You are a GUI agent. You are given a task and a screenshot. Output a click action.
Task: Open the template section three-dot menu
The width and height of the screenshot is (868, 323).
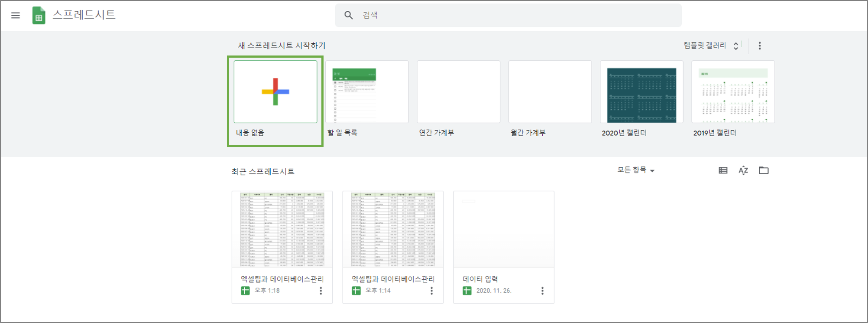click(760, 46)
